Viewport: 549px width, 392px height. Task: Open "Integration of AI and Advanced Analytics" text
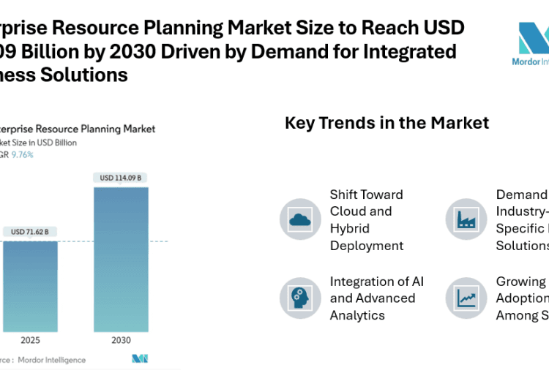tap(376, 298)
